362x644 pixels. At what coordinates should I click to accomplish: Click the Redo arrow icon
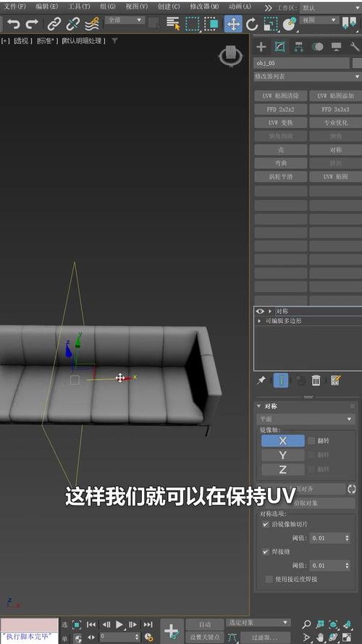click(x=32, y=25)
